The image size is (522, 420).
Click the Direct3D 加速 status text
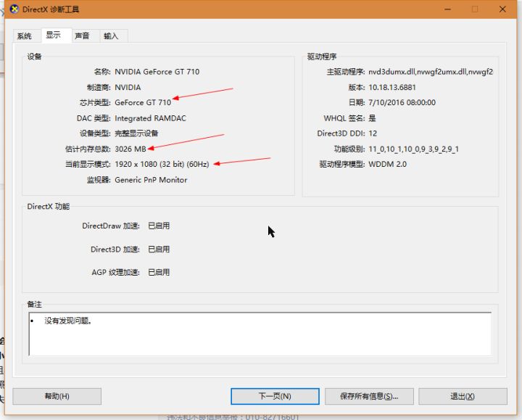pos(159,250)
